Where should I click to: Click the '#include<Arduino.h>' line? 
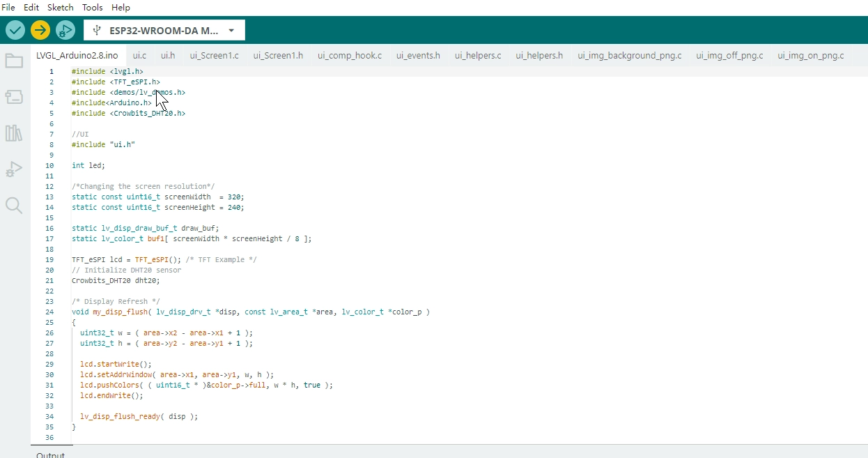click(x=111, y=102)
